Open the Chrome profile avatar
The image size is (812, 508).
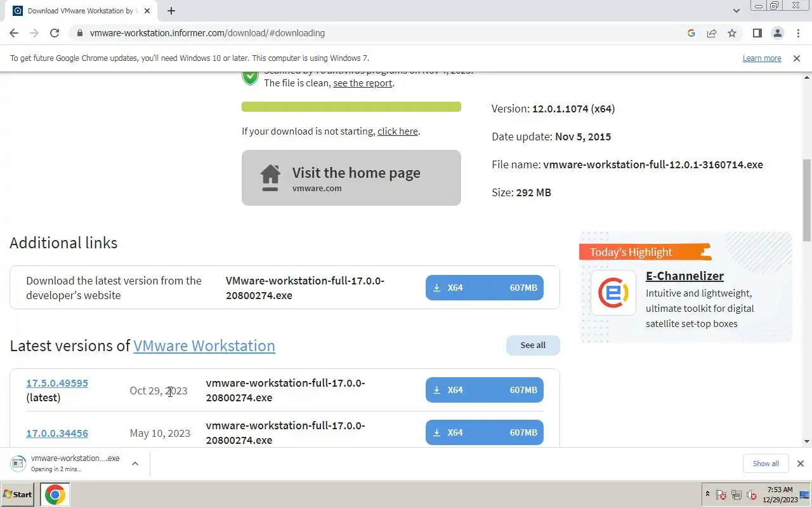point(777,33)
